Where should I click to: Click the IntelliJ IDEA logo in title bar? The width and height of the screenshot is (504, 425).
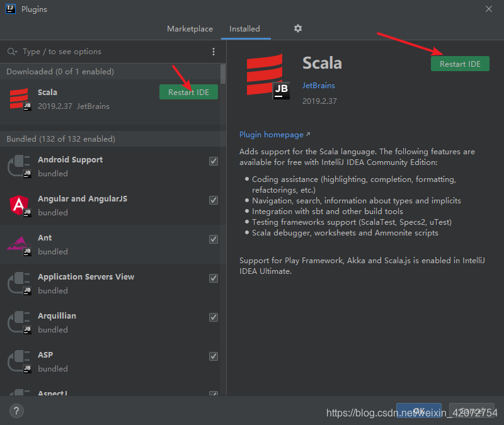pyautogui.click(x=11, y=9)
